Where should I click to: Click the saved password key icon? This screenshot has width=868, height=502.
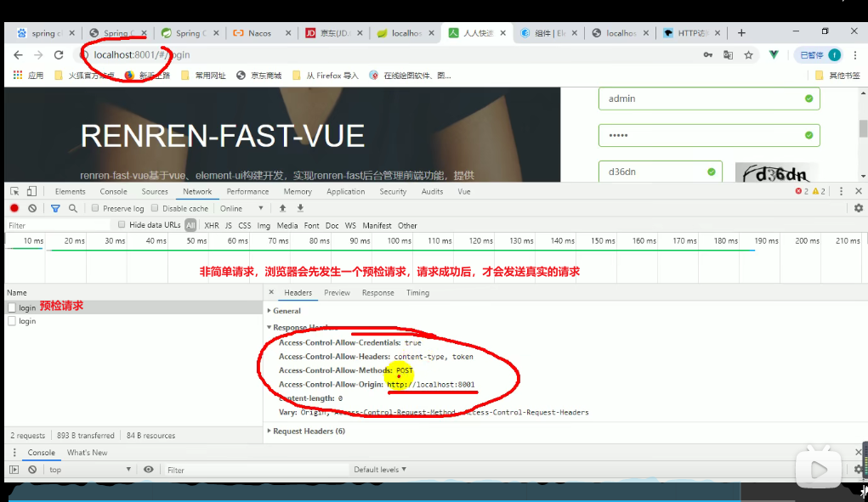coord(708,54)
